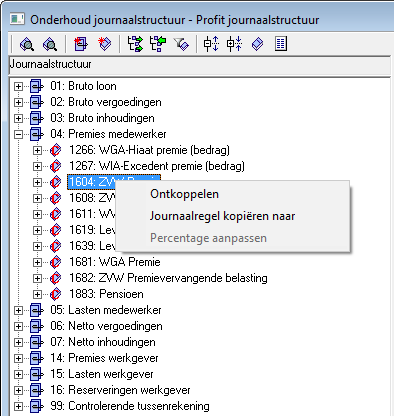Select the text 1682: ZVW Premievervangende belasting
This screenshot has width=394, height=416.
(x=168, y=278)
